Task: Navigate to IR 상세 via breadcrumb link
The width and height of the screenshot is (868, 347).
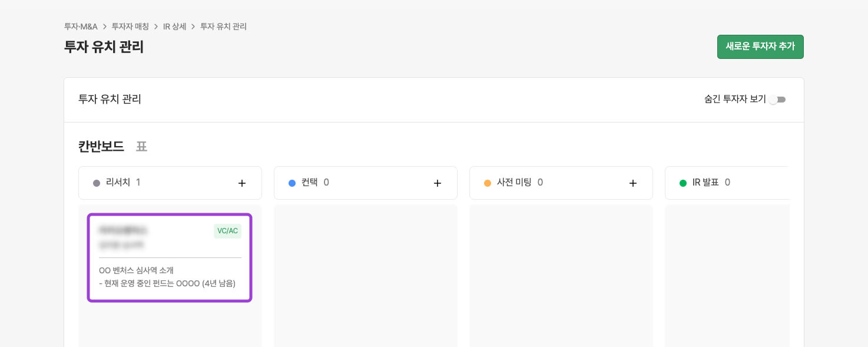Action: coord(174,27)
